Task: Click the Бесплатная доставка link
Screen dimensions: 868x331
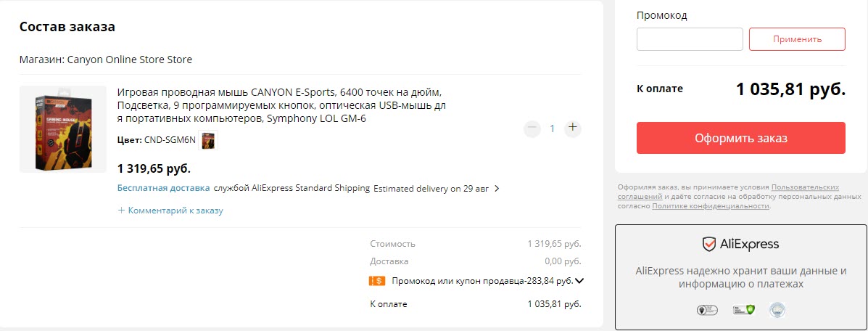Action: tap(163, 188)
